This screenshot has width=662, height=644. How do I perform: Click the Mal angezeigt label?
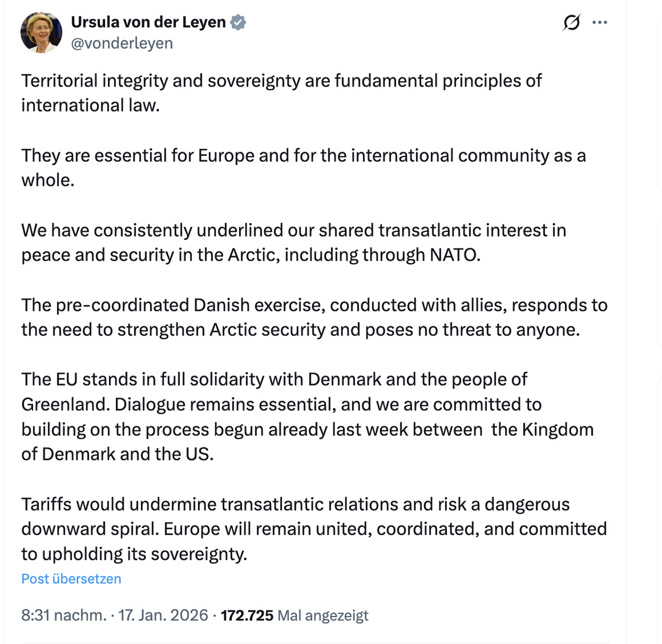(x=323, y=616)
